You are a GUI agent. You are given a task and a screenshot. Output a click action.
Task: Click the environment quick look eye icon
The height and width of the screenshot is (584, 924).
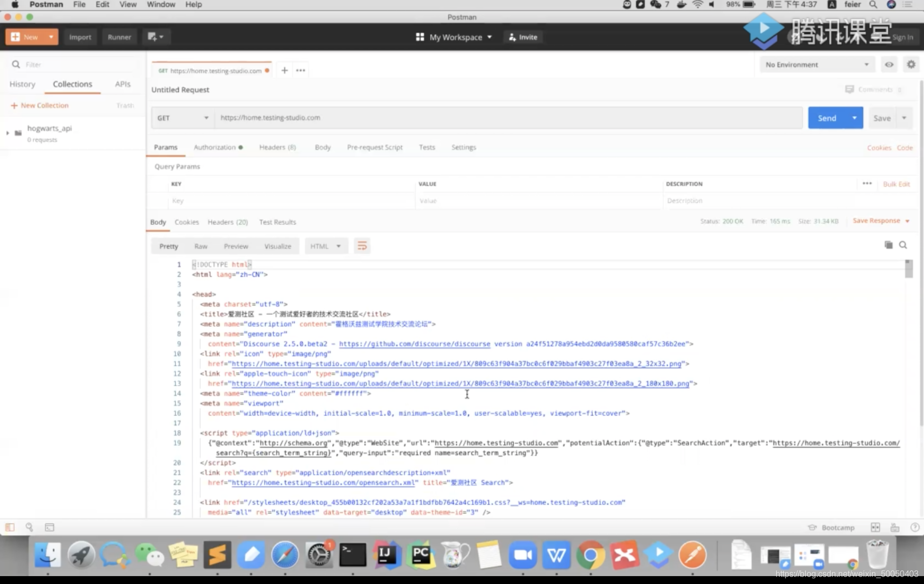pos(889,64)
